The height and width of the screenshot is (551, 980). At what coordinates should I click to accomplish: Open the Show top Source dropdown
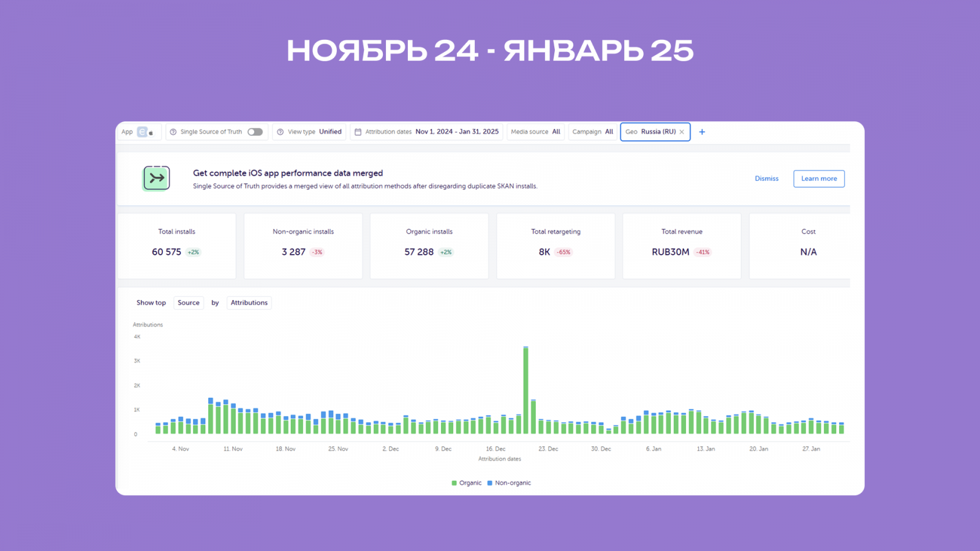[x=189, y=302]
